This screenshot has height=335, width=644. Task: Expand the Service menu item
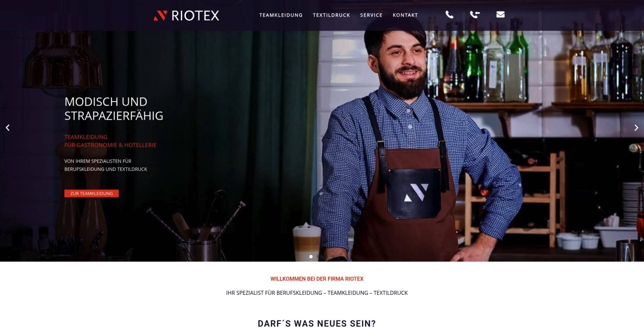point(371,15)
